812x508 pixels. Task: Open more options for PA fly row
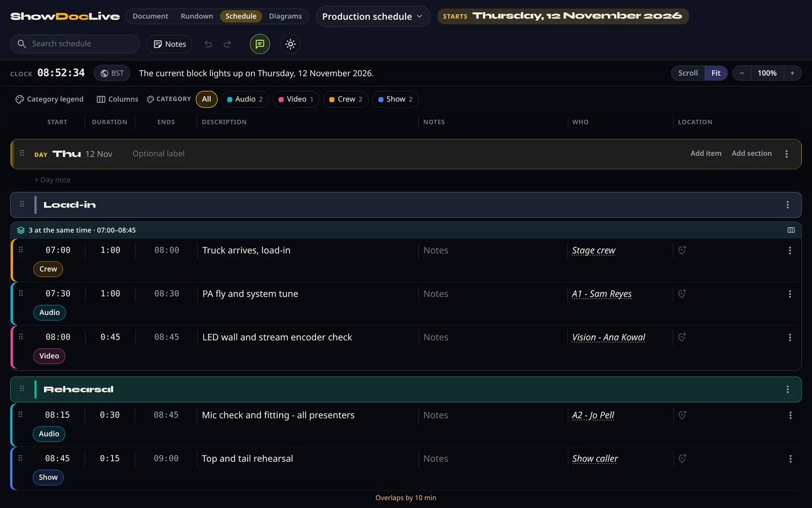coord(790,294)
